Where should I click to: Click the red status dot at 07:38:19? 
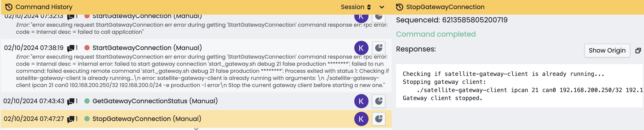click(x=87, y=48)
